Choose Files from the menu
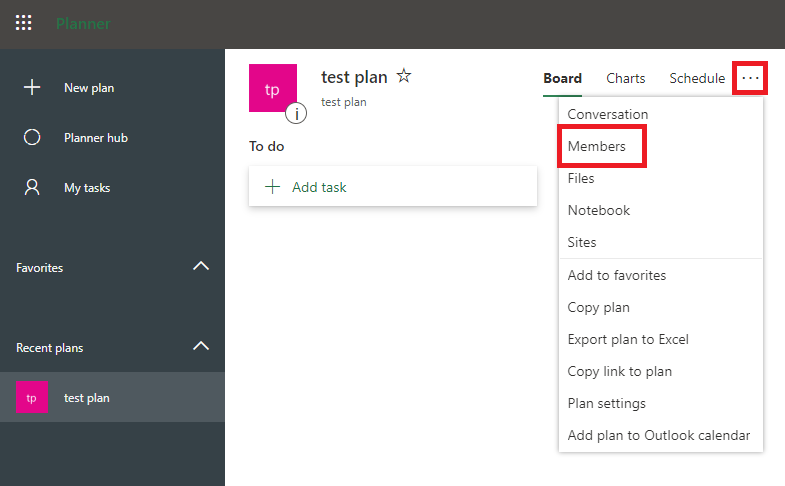Screen dimensions: 785x486 [x=661, y=178]
